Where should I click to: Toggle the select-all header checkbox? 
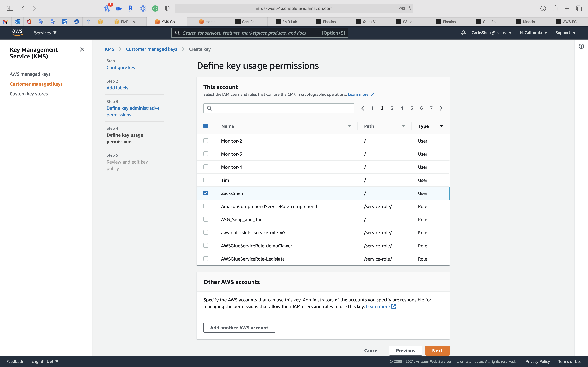(x=206, y=126)
